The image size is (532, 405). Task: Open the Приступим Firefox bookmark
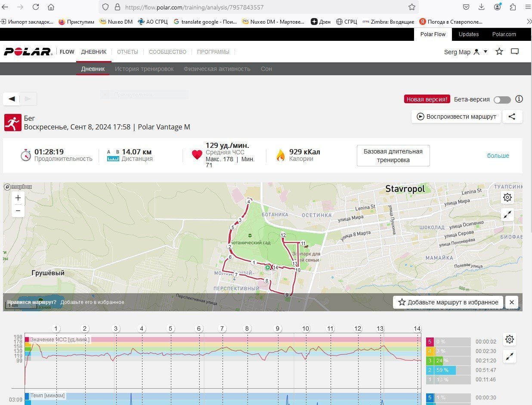[x=76, y=21]
